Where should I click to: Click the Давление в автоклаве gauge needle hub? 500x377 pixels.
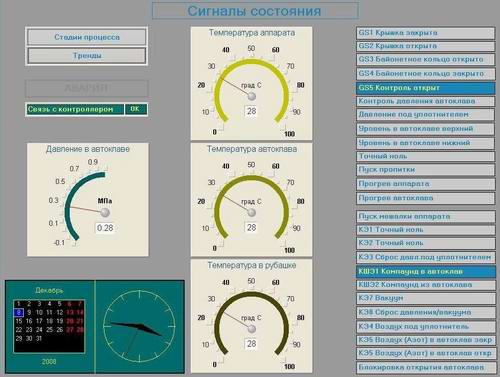(105, 212)
